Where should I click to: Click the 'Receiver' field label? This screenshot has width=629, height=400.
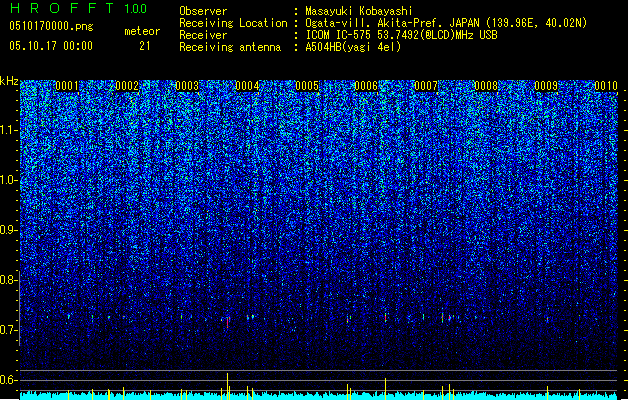(x=203, y=35)
